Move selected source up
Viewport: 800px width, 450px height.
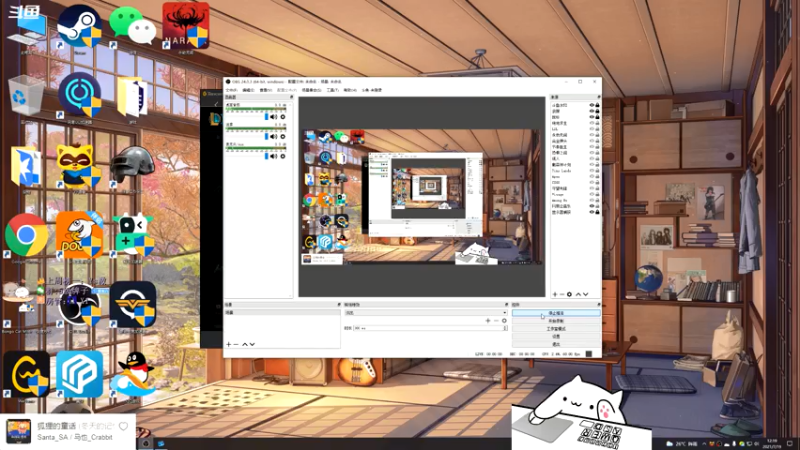[578, 294]
